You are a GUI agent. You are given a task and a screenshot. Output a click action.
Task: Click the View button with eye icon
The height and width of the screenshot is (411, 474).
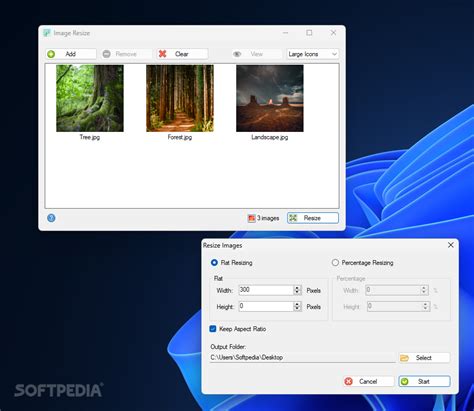257,54
